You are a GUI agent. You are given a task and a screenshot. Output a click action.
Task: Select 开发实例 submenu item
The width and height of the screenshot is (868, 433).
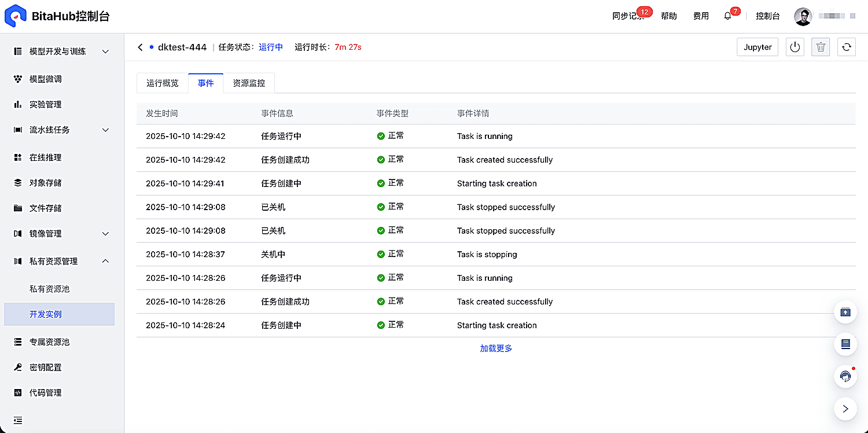60,314
